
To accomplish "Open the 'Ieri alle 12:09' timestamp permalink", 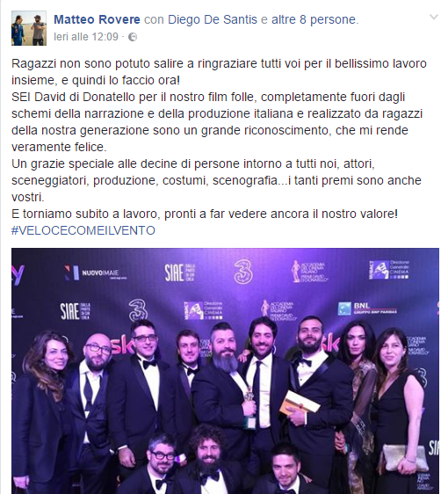I will point(86,37).
